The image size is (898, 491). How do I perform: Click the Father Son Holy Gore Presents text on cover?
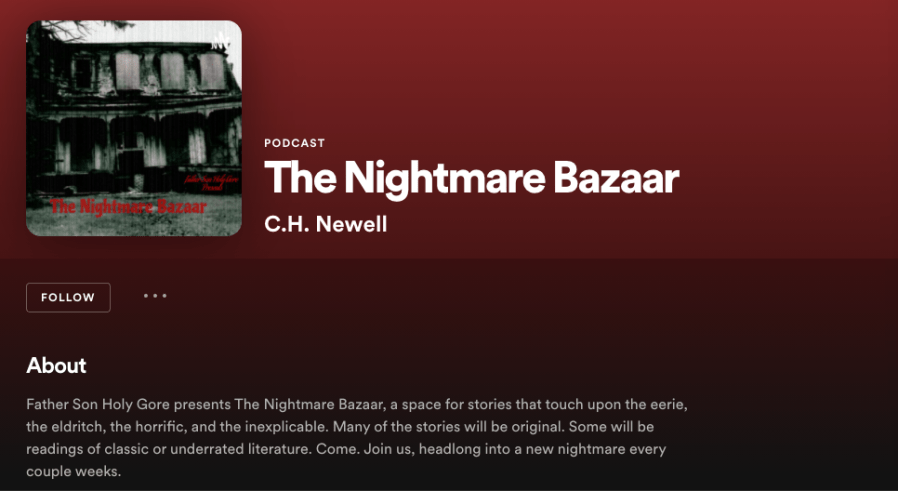click(x=211, y=183)
